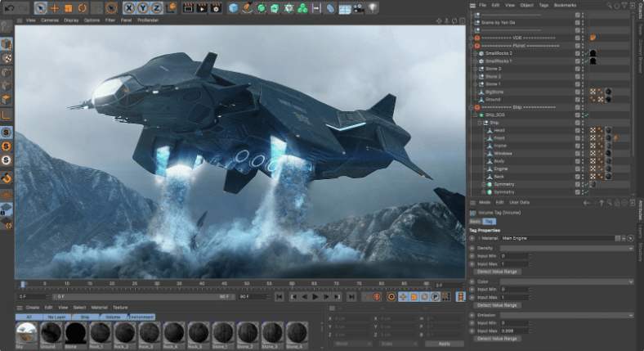Toggle the Z axis lock
This screenshot has height=351, width=644.
(x=156, y=8)
